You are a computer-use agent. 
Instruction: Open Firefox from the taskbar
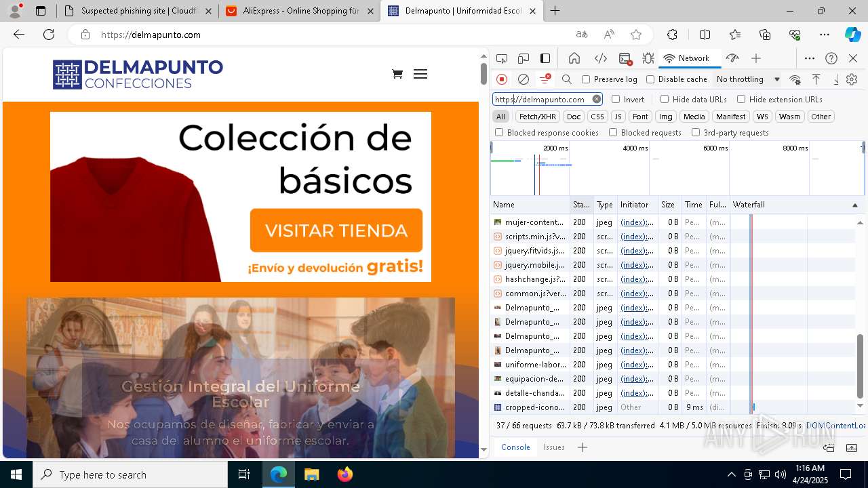click(344, 474)
